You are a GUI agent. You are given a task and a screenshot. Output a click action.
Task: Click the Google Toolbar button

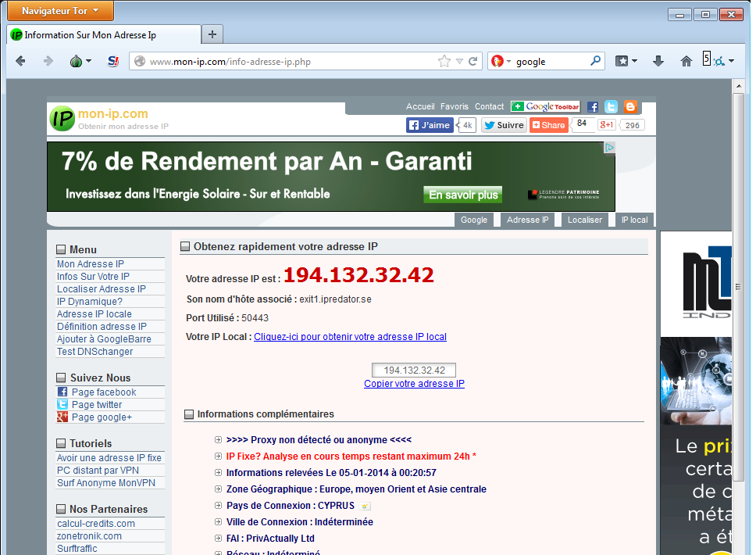click(545, 106)
